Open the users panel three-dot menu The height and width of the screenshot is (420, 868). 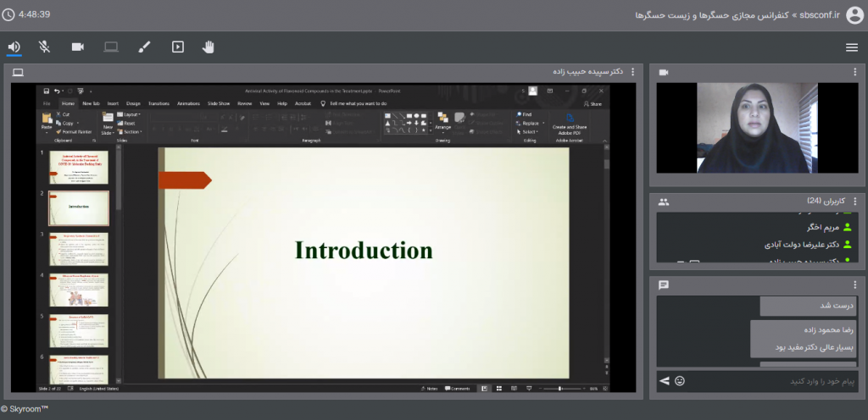pyautogui.click(x=855, y=202)
